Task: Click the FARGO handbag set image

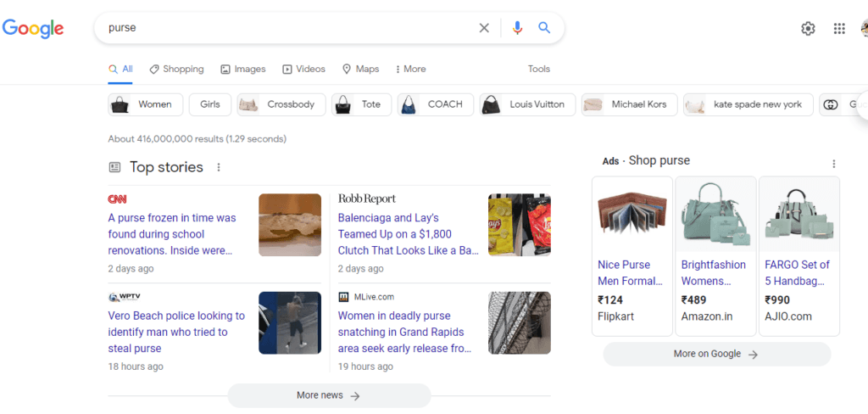Action: tap(798, 215)
